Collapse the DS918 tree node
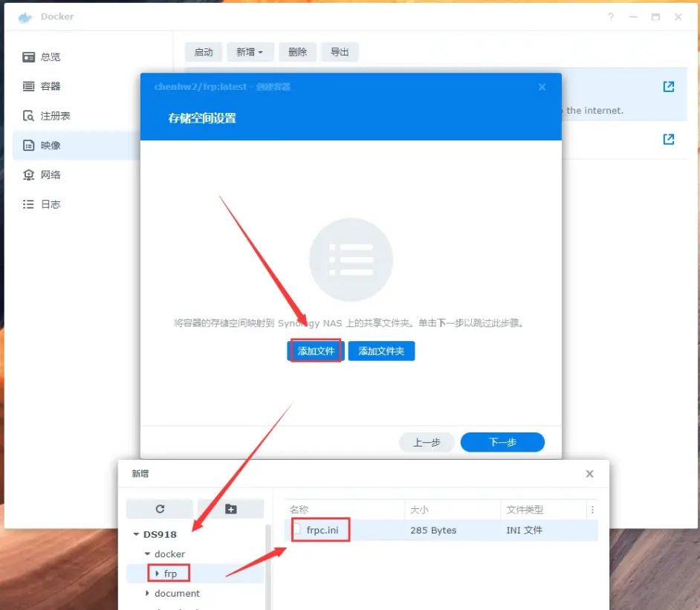The image size is (700, 610). click(x=136, y=534)
